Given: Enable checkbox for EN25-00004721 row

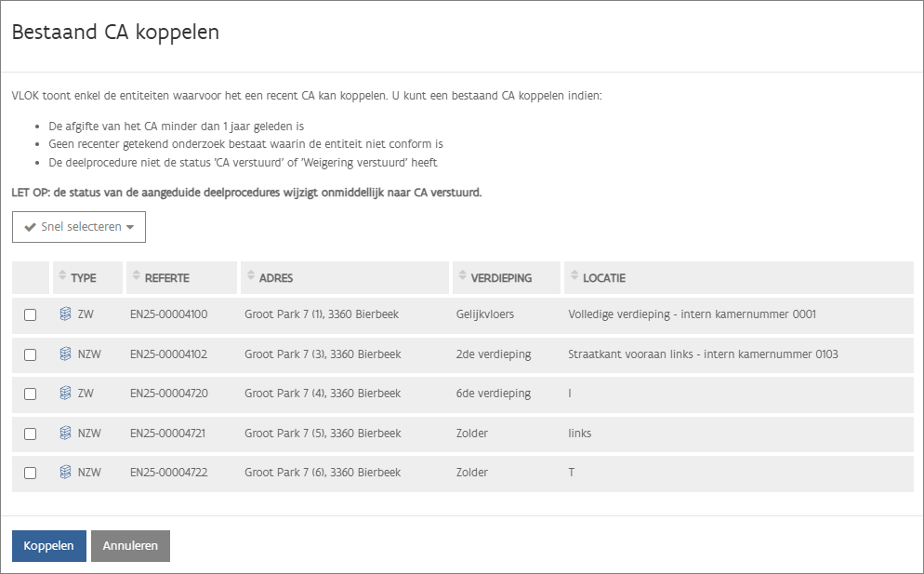Looking at the screenshot, I should 31,434.
